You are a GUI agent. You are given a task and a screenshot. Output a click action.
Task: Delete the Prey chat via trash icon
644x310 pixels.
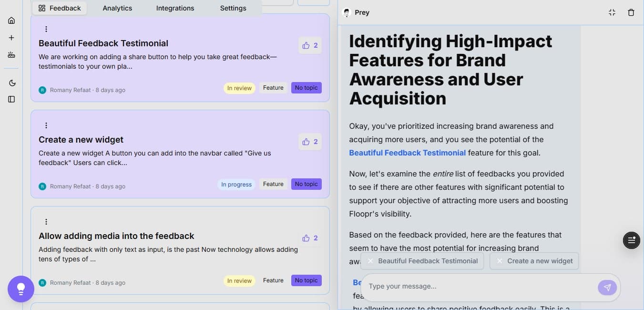(631, 12)
